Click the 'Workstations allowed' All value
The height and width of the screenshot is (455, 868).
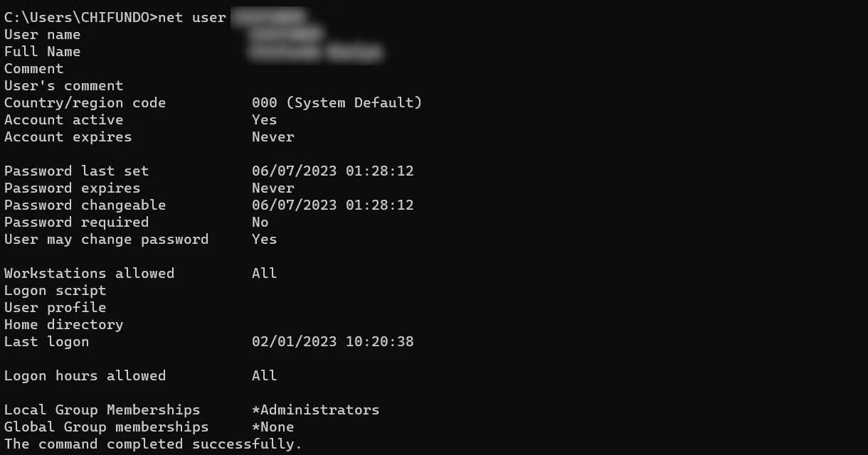[265, 273]
